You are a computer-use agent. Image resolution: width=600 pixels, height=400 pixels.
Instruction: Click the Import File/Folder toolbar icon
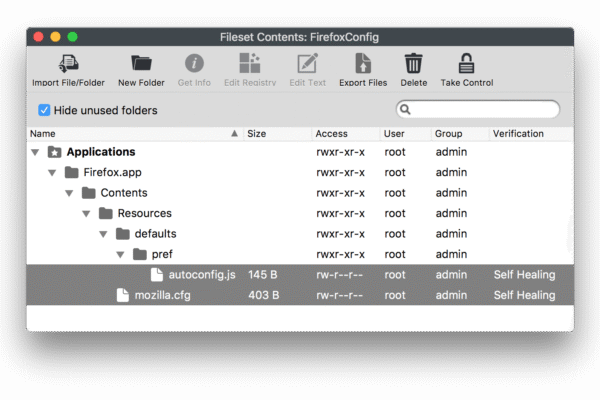68,64
